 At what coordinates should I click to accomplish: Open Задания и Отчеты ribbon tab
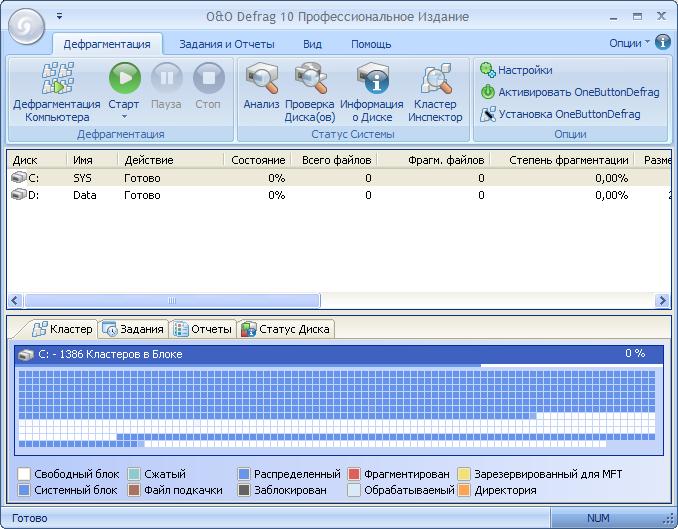coord(227,44)
